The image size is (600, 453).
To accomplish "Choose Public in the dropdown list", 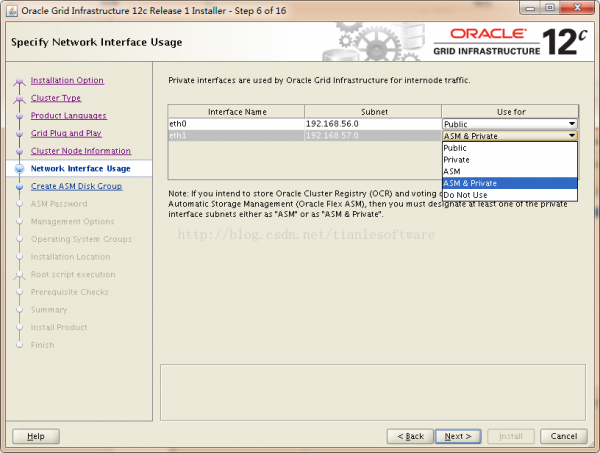I will (x=510, y=148).
